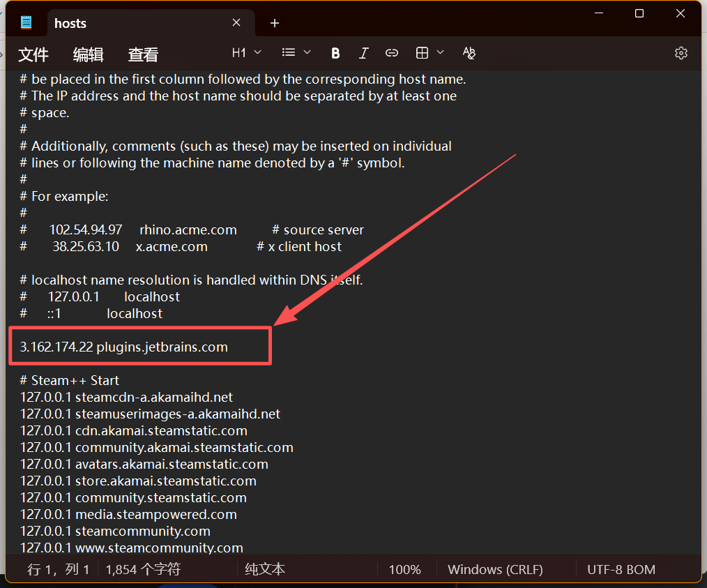Add a new tab with plus button
Viewport: 707px width, 588px height.
point(275,23)
